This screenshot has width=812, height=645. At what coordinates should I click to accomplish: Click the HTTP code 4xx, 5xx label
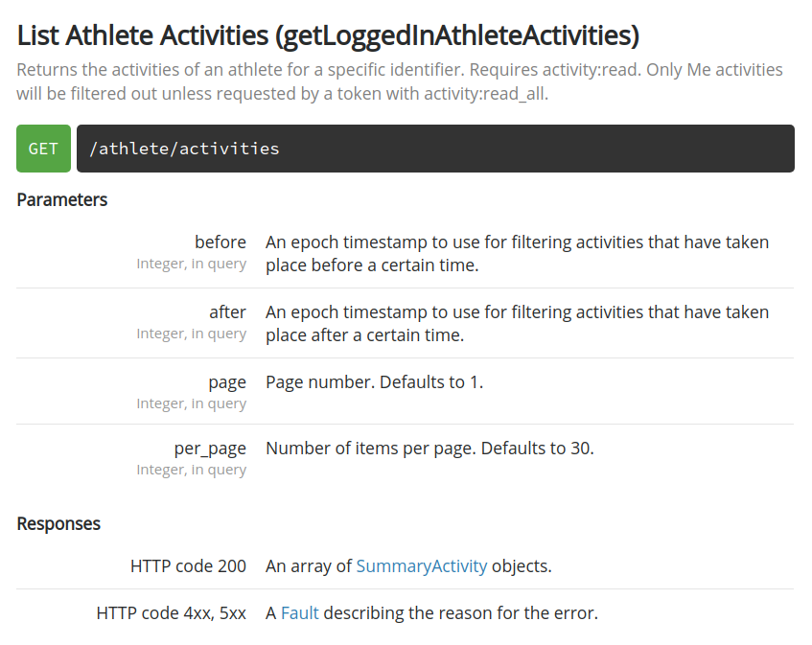coord(172,613)
